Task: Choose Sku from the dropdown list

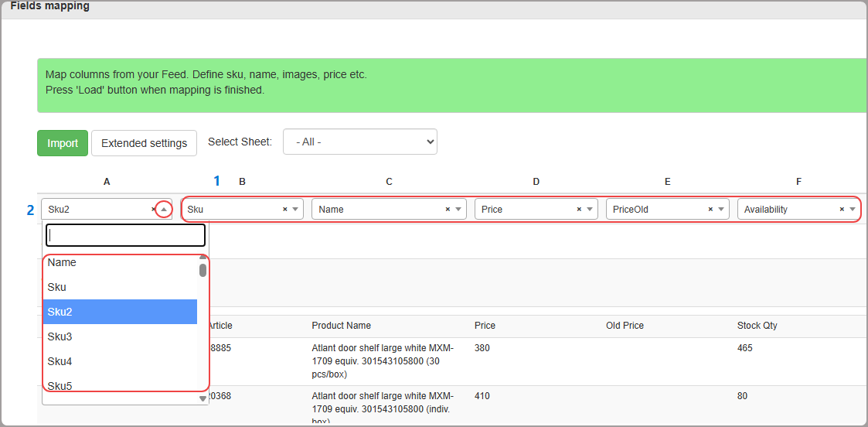Action: point(120,288)
